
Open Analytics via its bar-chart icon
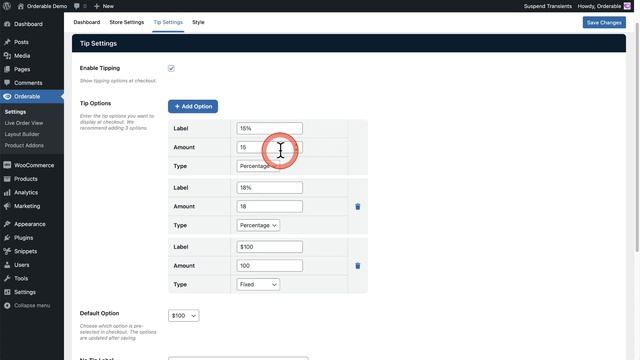[7, 193]
